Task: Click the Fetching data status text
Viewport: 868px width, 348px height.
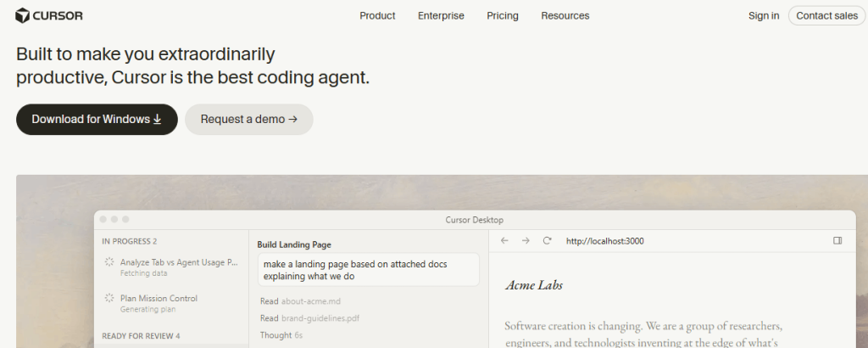Action: point(143,273)
